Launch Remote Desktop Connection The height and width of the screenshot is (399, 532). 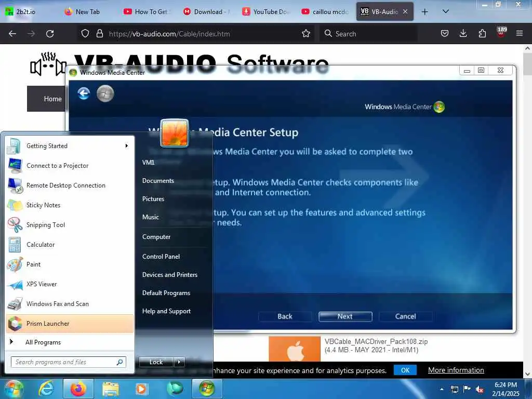point(70,185)
